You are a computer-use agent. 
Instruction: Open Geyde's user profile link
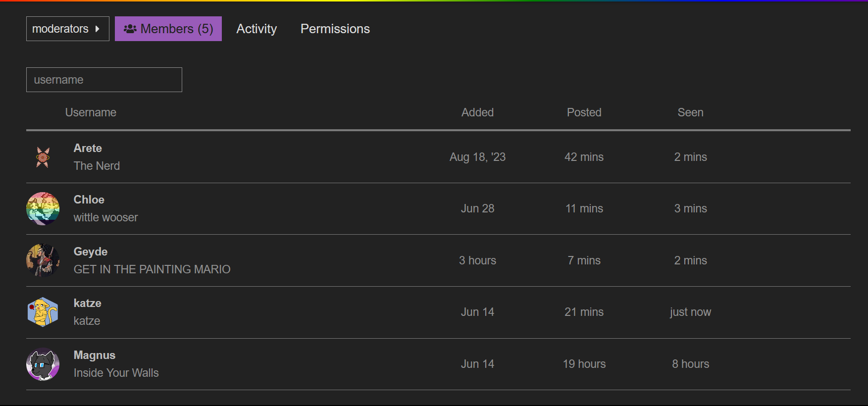click(x=91, y=252)
